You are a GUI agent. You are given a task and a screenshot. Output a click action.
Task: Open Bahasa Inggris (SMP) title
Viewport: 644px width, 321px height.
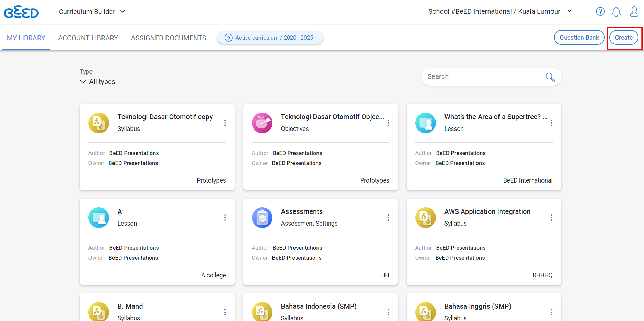tap(478, 306)
